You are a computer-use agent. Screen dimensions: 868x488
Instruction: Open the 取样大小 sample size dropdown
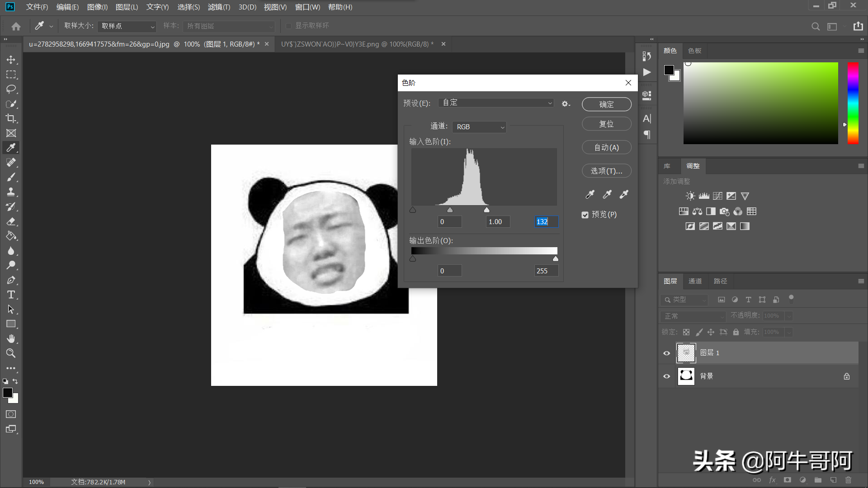(127, 26)
